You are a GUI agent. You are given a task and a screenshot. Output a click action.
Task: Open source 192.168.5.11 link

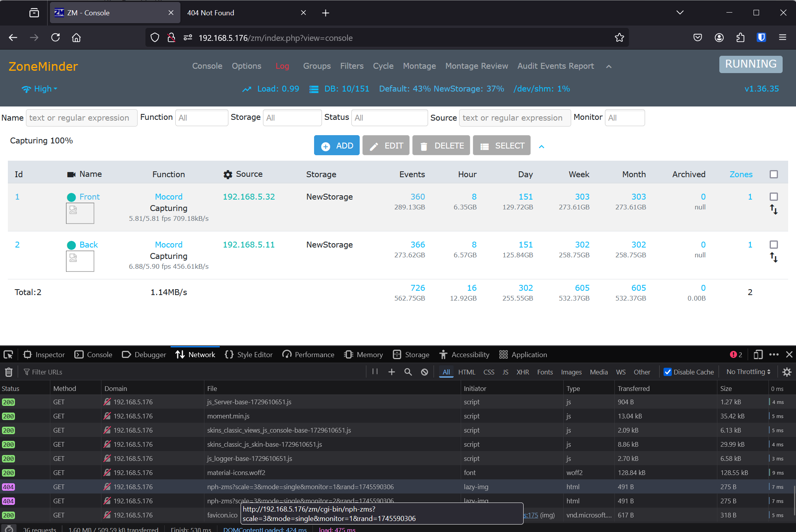[249, 244]
